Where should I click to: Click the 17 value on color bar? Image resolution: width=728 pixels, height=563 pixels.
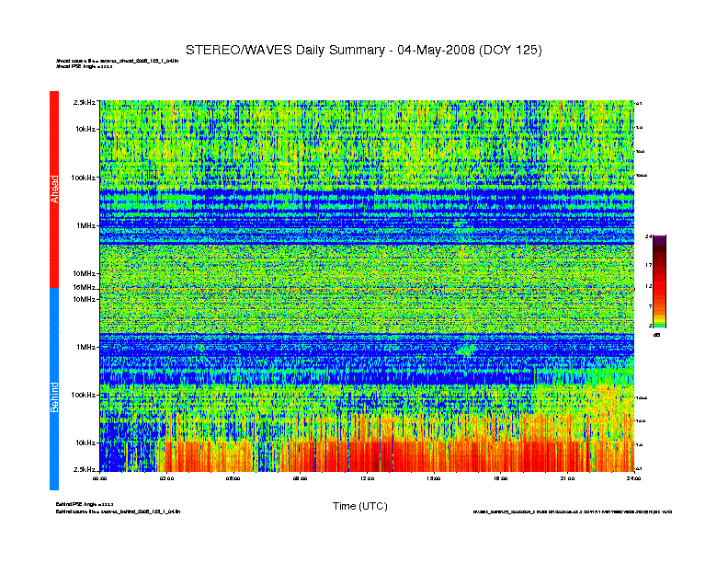point(649,265)
